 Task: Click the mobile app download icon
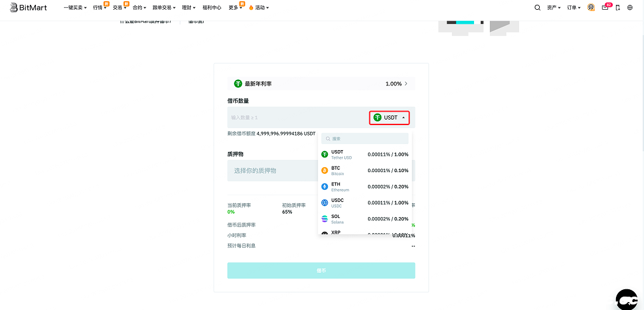(618, 8)
